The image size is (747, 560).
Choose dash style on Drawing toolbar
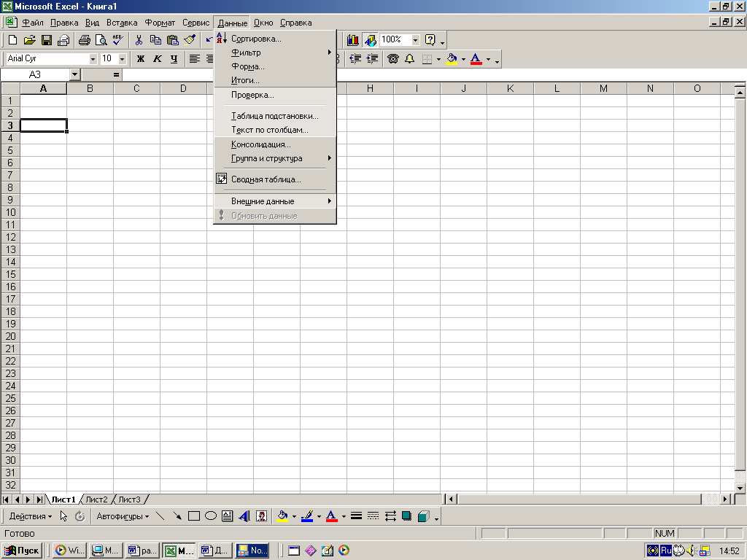(x=373, y=516)
